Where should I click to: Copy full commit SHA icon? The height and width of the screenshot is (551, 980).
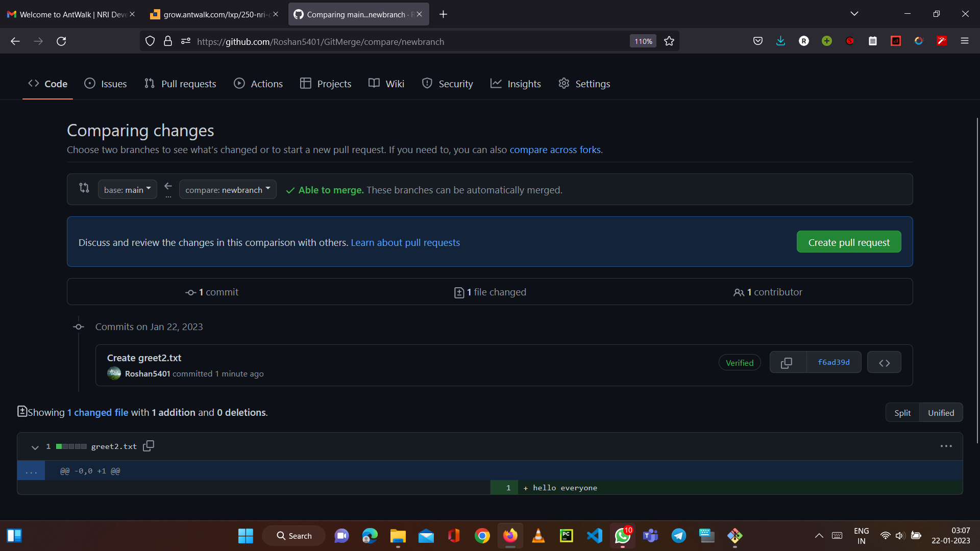(787, 363)
